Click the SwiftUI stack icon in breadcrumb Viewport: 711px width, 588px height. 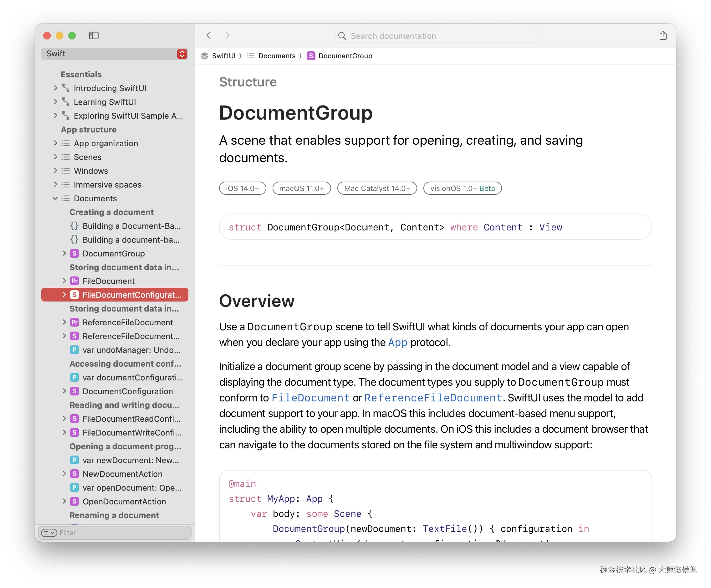pos(204,56)
